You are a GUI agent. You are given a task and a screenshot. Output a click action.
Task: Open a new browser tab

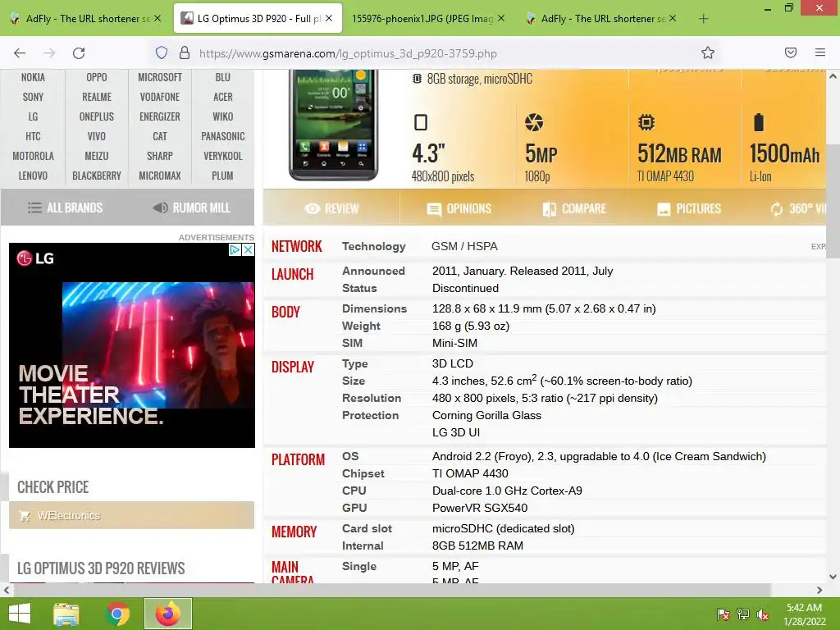tap(703, 19)
